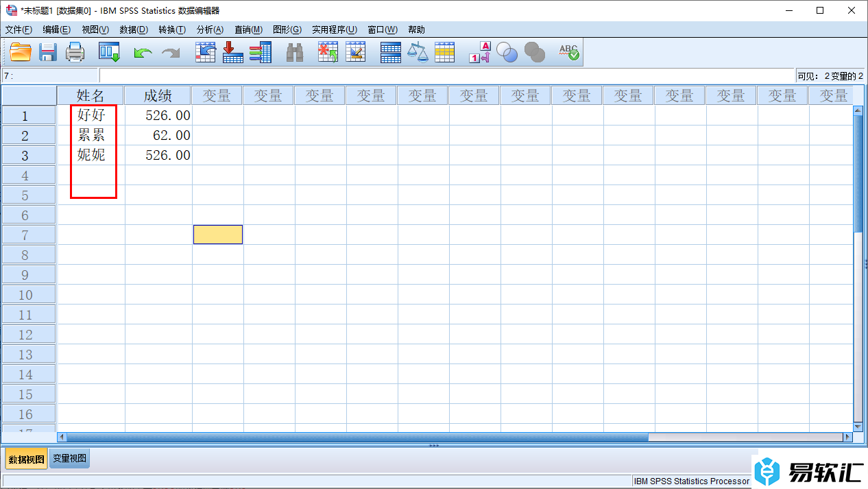This screenshot has height=489, width=868.
Task: Select row header 3
Action: pos(28,156)
